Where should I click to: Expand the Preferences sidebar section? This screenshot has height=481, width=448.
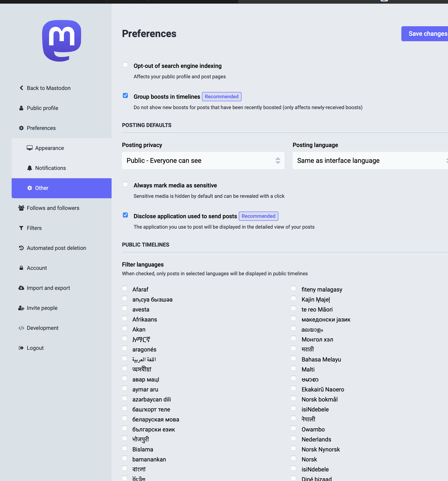click(x=41, y=128)
